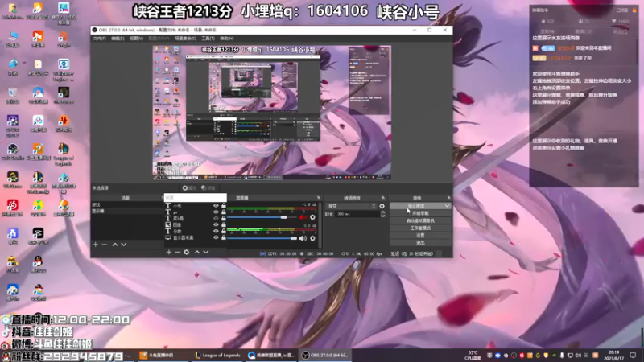Pop out the controls dock icon
Viewport: 644px width, 362px height.
click(x=448, y=198)
